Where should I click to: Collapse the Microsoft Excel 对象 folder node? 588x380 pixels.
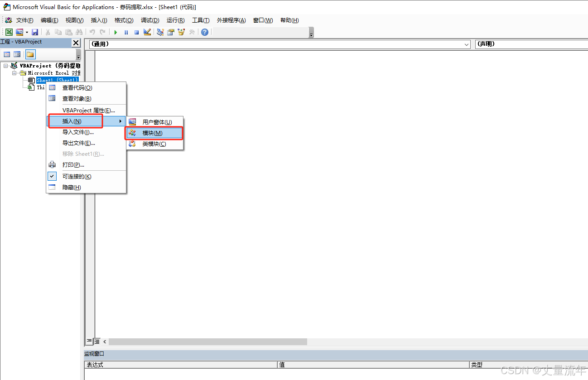pyautogui.click(x=14, y=73)
